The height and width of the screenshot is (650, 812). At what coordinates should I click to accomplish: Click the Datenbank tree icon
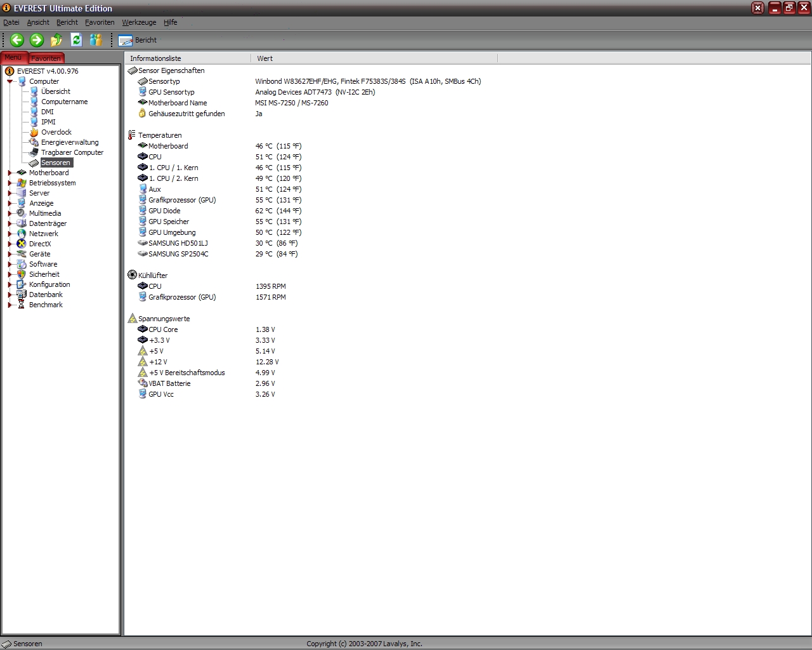[22, 295]
